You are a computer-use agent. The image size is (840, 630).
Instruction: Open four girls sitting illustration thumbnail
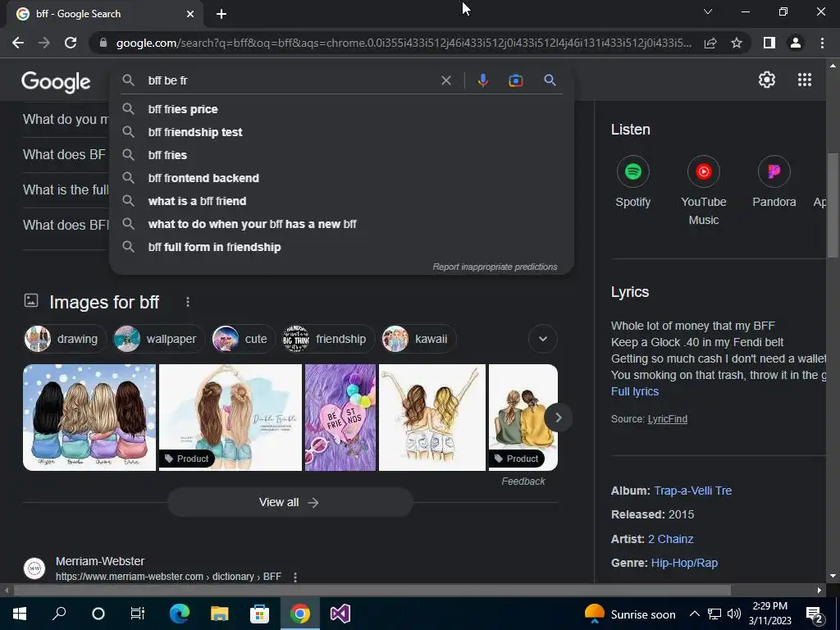click(x=89, y=418)
